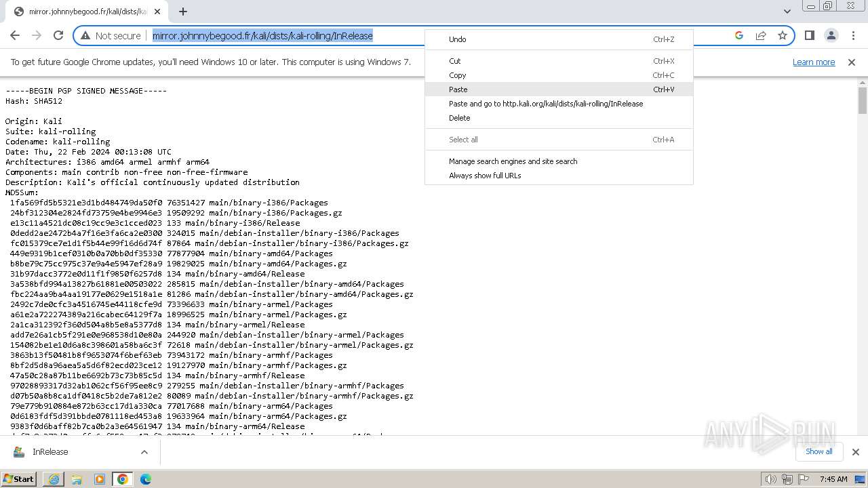Click the 7:45 AM clock
868x488 pixels.
click(833, 479)
